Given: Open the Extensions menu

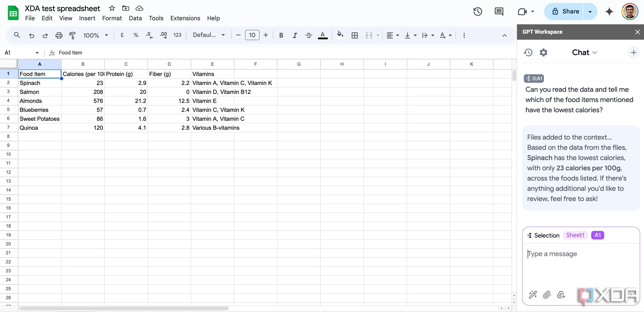Looking at the screenshot, I should [x=185, y=18].
